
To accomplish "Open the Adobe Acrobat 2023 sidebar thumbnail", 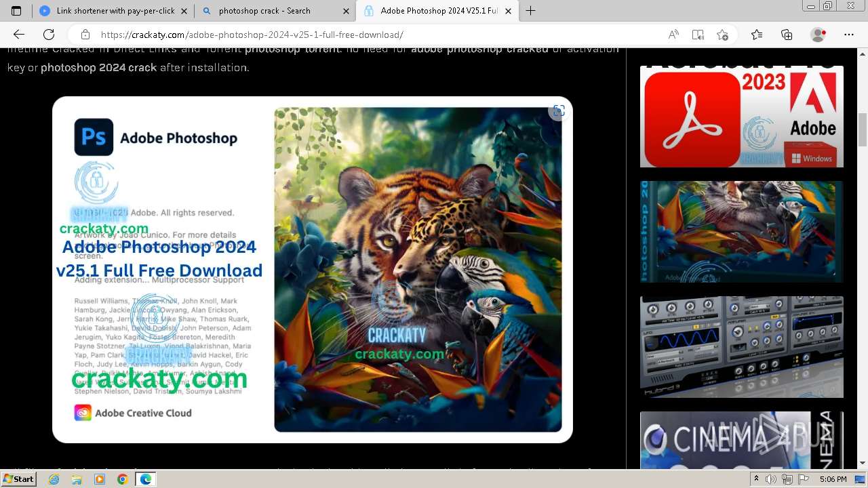I will pyautogui.click(x=742, y=117).
